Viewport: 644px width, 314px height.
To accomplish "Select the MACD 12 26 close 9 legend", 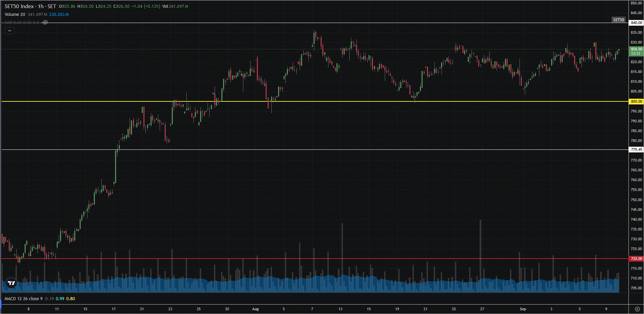I will 24,299.
